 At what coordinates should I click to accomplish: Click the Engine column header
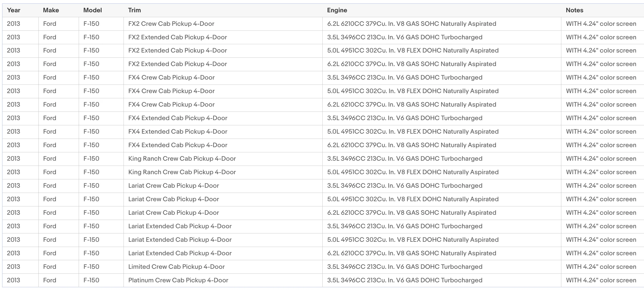337,10
